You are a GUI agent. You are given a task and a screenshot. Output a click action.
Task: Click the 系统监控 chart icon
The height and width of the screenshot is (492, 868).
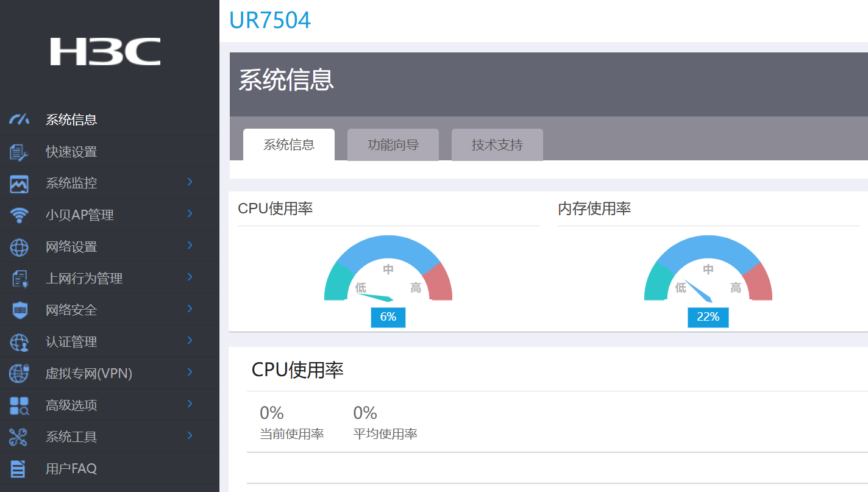[19, 184]
